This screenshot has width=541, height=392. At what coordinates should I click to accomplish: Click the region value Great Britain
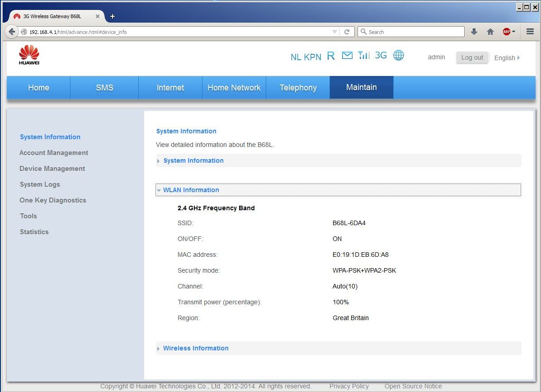(x=351, y=318)
